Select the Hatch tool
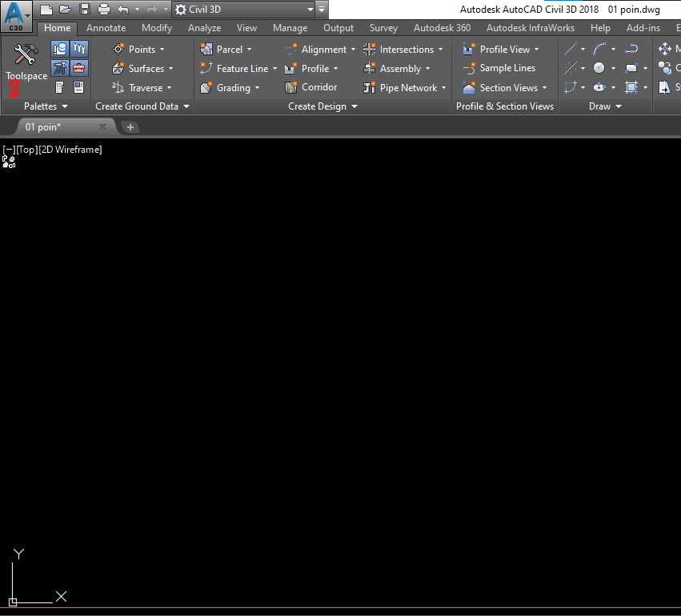681x616 pixels. coord(632,88)
